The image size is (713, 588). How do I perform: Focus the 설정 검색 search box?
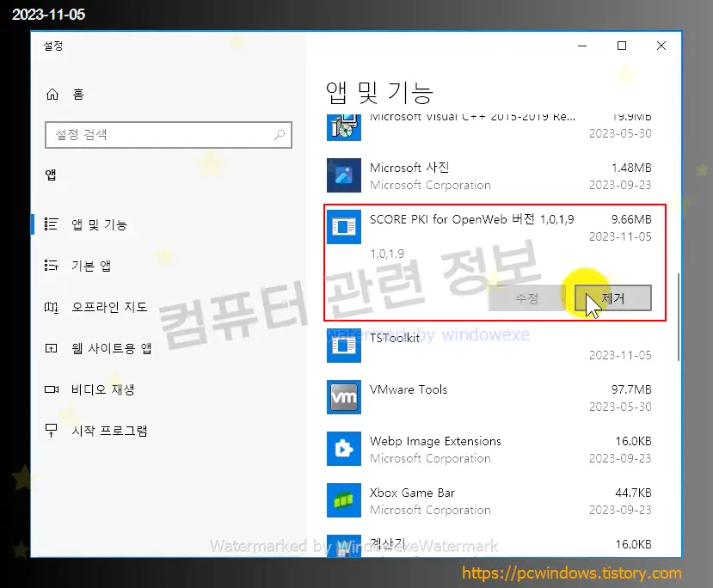(169, 134)
